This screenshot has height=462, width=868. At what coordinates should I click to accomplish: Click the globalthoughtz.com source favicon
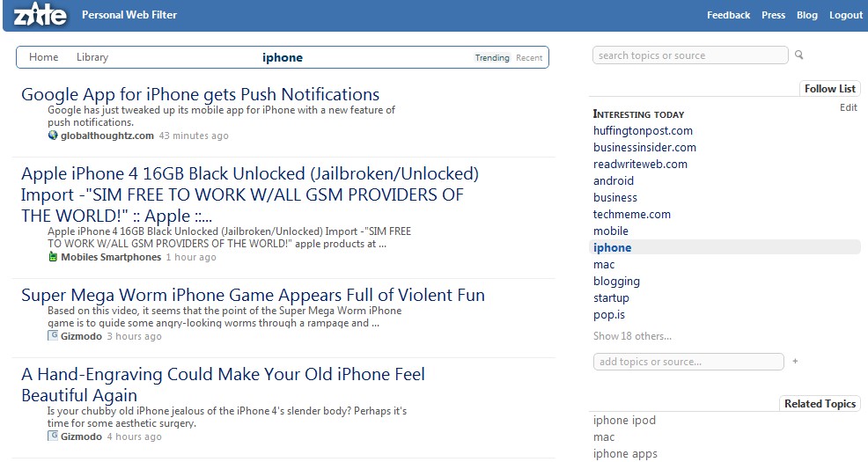[x=53, y=136]
